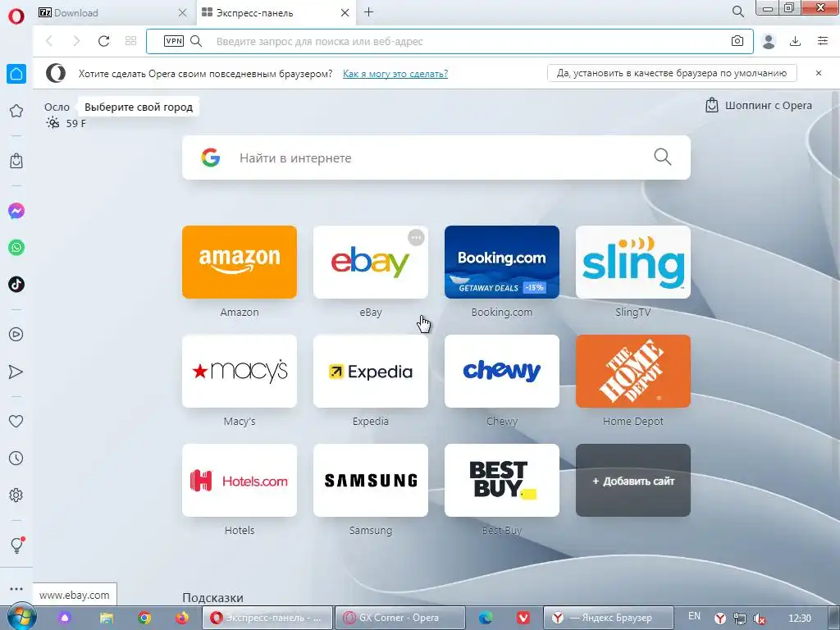
Task: Switch to GX Corner - Opera taskbar window
Action: (x=399, y=619)
